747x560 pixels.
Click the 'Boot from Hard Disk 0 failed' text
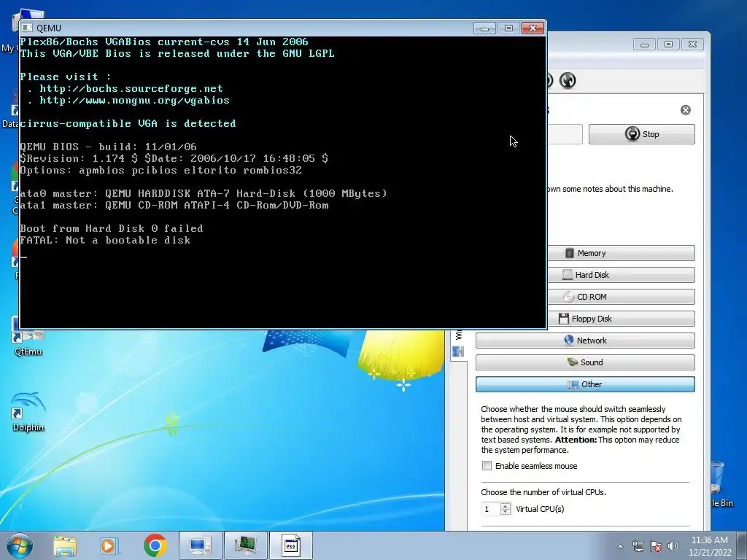(x=112, y=228)
